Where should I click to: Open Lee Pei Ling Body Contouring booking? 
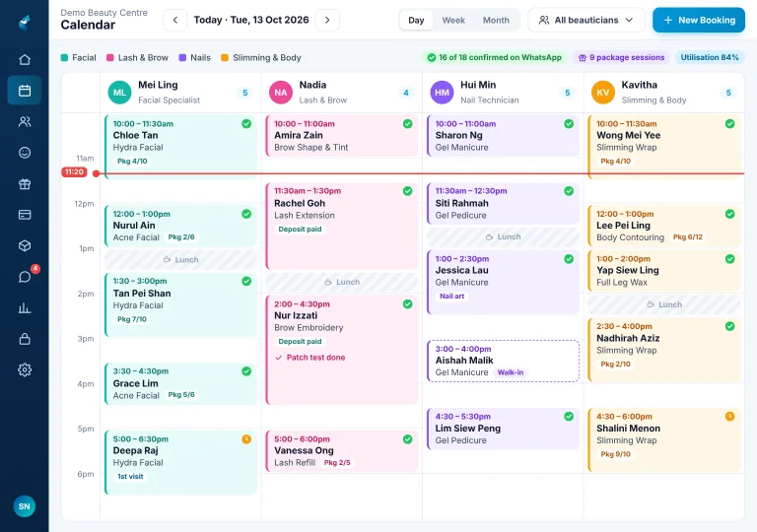point(664,226)
